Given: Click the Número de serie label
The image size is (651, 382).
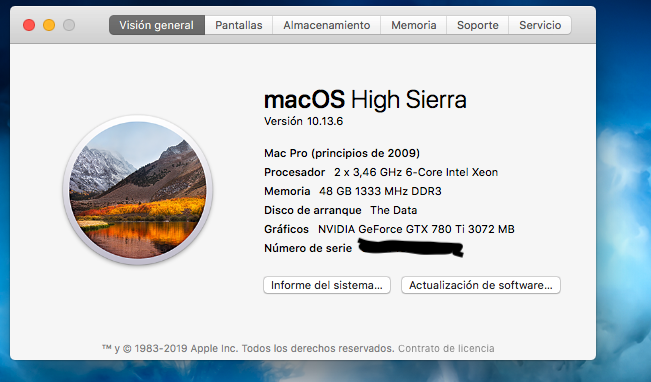Looking at the screenshot, I should point(308,248).
